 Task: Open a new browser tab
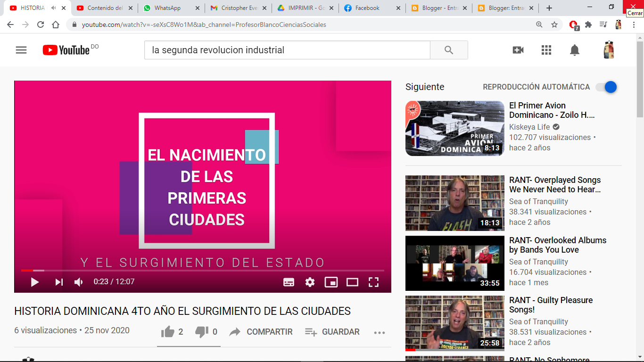(549, 8)
